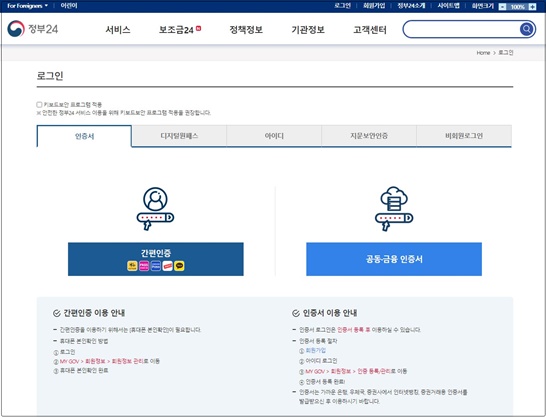Switch to the 지문보안인증 tab

pos(369,136)
